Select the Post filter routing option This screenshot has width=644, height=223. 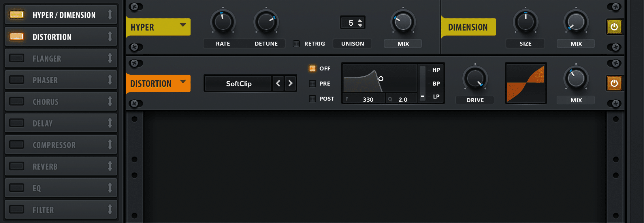tap(312, 99)
